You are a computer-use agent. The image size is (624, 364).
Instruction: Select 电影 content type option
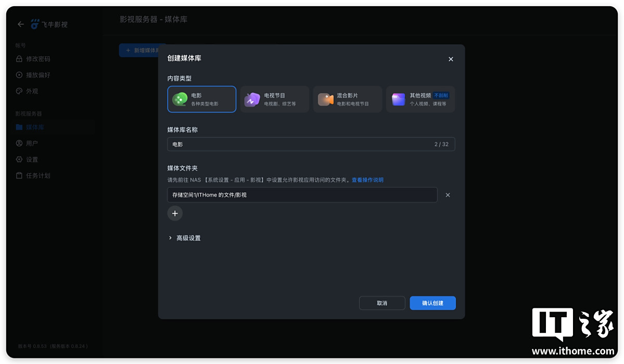point(202,99)
